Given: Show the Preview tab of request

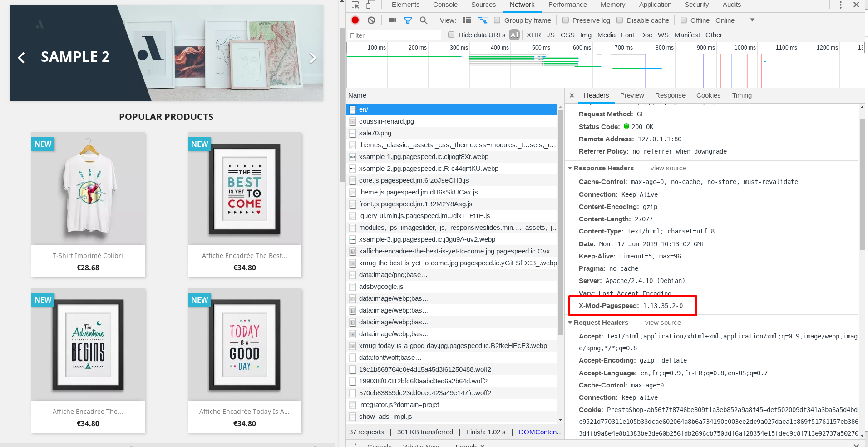Looking at the screenshot, I should point(632,95).
